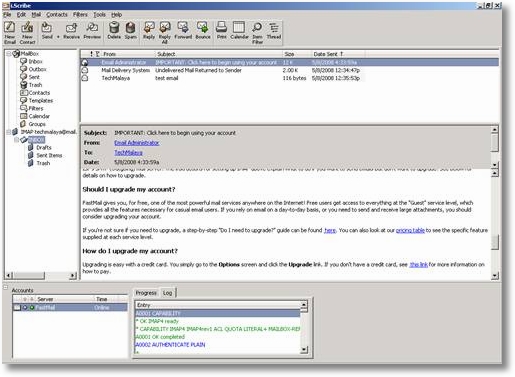The image size is (515, 377).
Task: Click message body scroll down arrow
Action: pos(495,276)
